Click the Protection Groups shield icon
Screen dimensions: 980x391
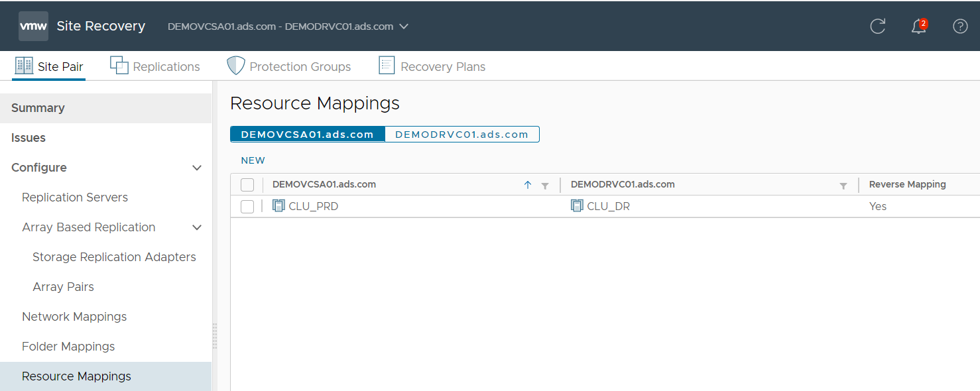pyautogui.click(x=236, y=66)
